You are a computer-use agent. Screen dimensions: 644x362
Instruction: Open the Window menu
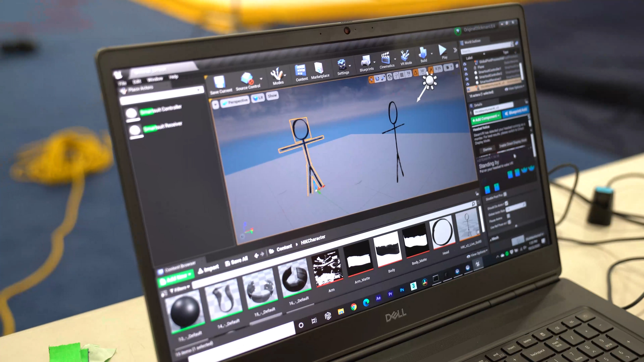(155, 79)
